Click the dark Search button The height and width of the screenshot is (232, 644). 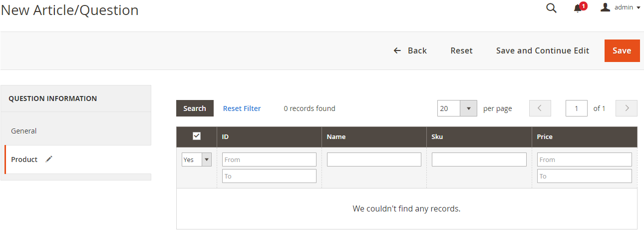195,108
